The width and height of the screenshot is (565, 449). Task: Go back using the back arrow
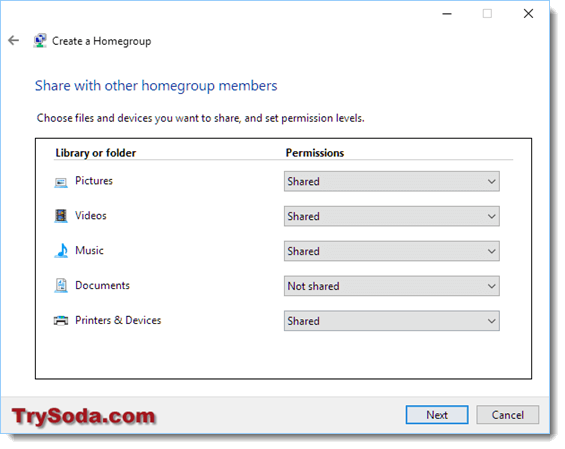click(14, 40)
